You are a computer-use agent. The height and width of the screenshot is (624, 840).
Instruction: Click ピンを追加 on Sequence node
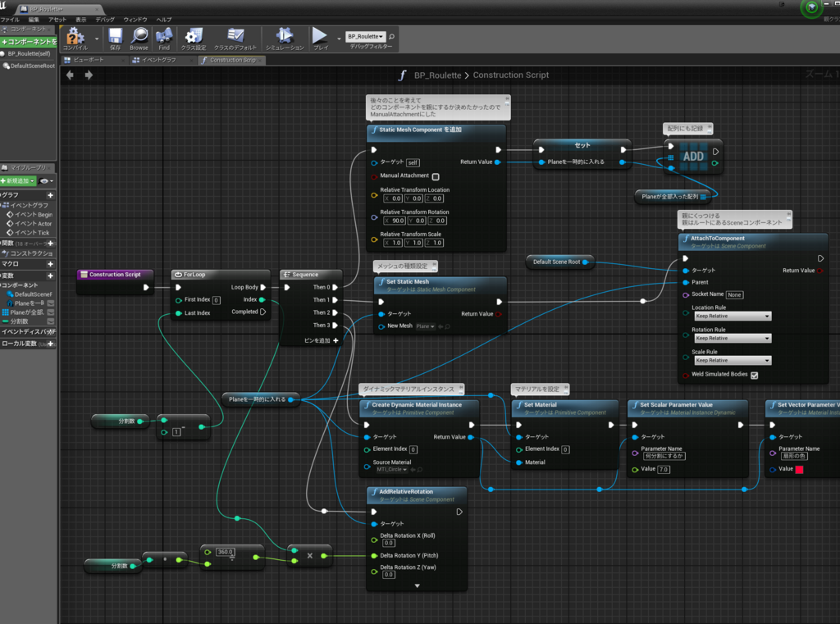coord(322,340)
